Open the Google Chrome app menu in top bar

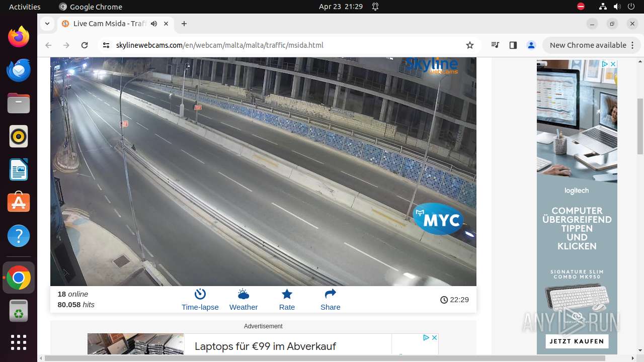point(91,7)
